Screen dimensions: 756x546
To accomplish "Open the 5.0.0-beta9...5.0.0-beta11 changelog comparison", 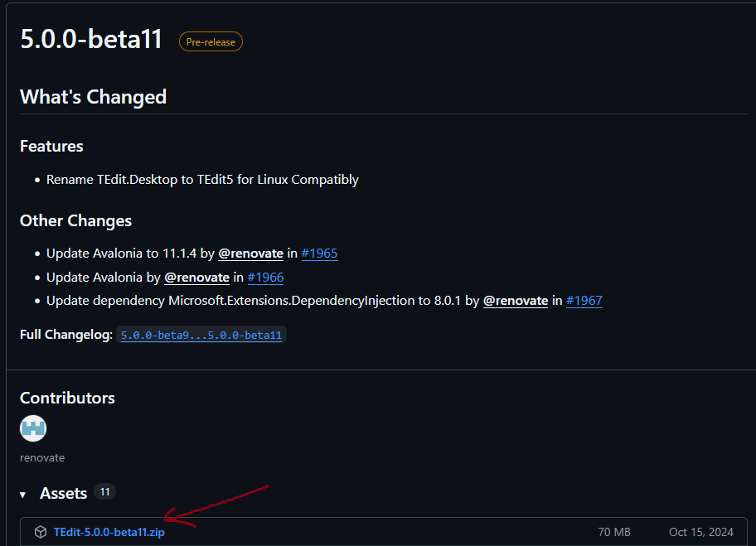I will pos(201,336).
